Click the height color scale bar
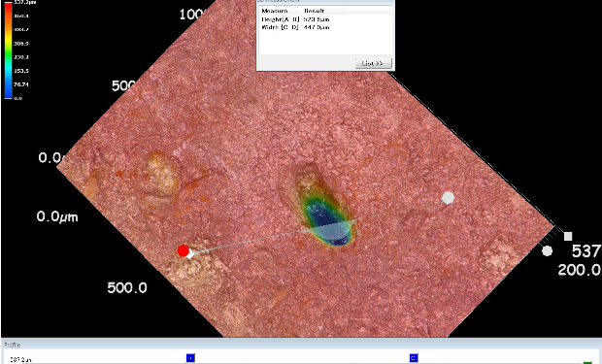Viewport: 602px width, 364px height. coord(8,50)
